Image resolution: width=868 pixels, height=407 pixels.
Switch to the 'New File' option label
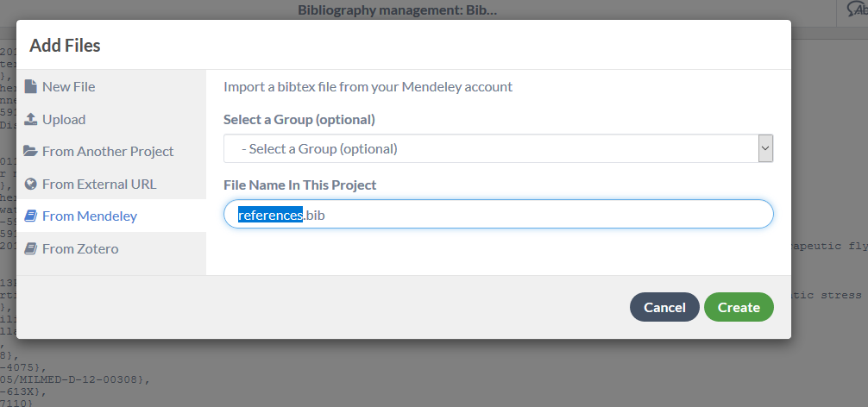pyautogui.click(x=69, y=87)
